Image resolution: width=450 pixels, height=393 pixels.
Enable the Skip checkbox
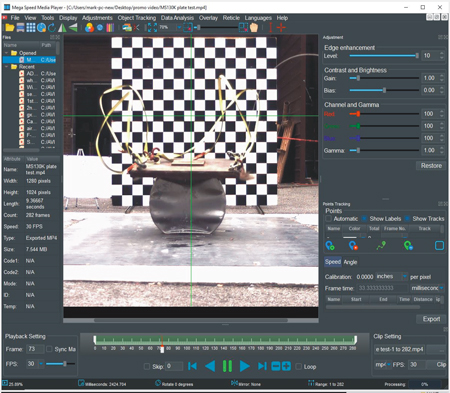(x=147, y=366)
